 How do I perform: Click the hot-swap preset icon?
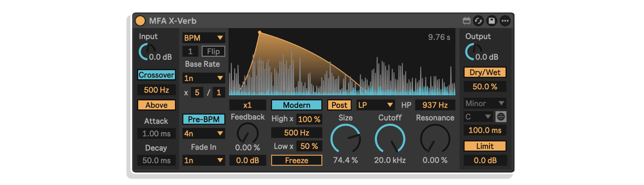tap(478, 21)
